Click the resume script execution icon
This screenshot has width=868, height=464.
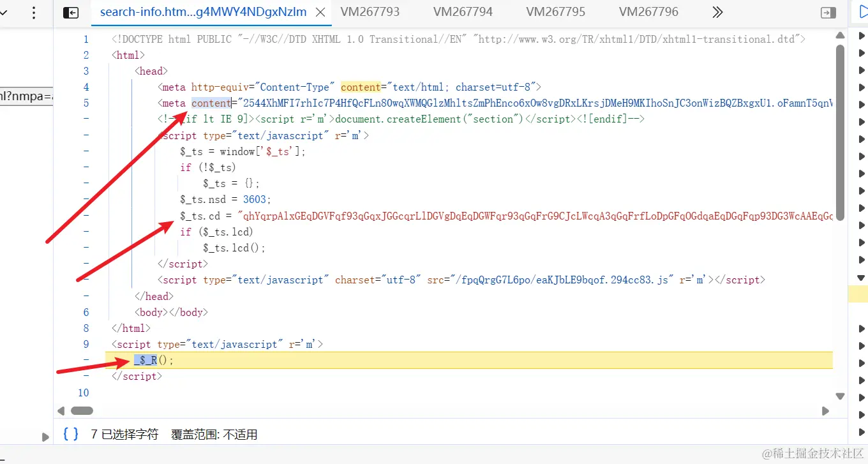tap(862, 13)
